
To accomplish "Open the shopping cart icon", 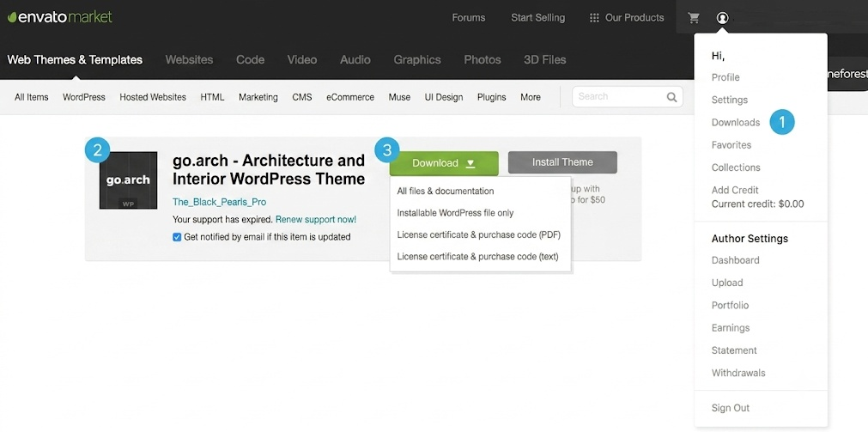I will point(693,18).
